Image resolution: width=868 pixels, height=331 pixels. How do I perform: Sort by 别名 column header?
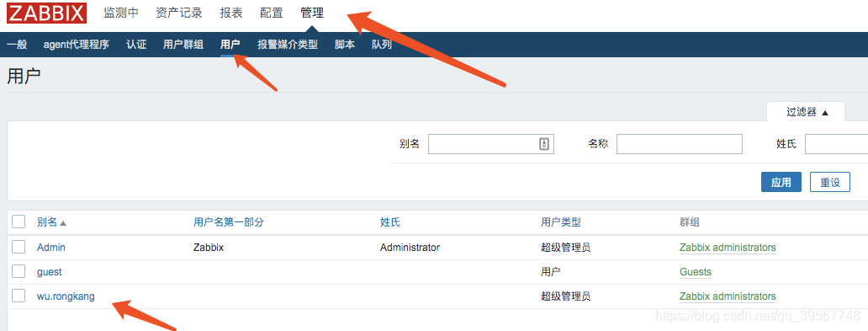point(51,222)
